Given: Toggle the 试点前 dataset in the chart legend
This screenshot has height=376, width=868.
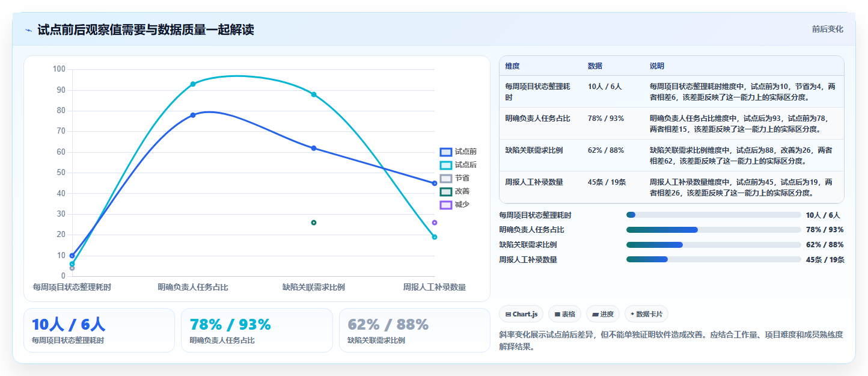Looking at the screenshot, I should point(458,152).
